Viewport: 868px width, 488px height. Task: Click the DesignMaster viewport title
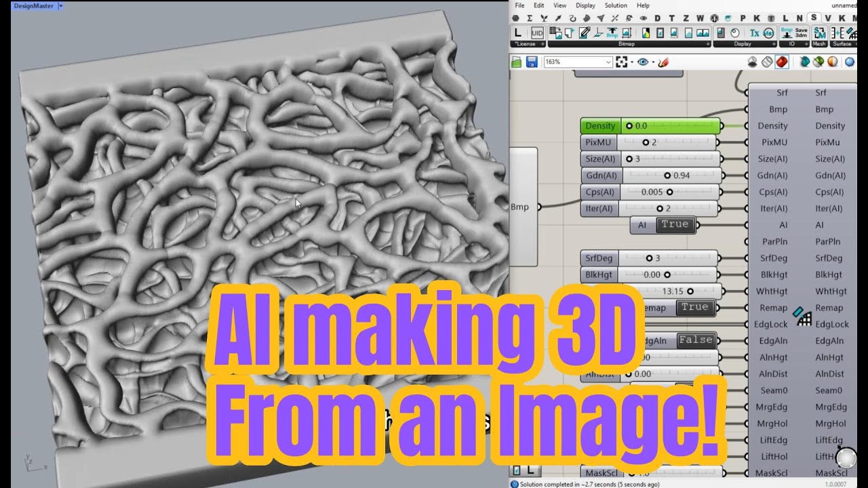click(x=35, y=5)
